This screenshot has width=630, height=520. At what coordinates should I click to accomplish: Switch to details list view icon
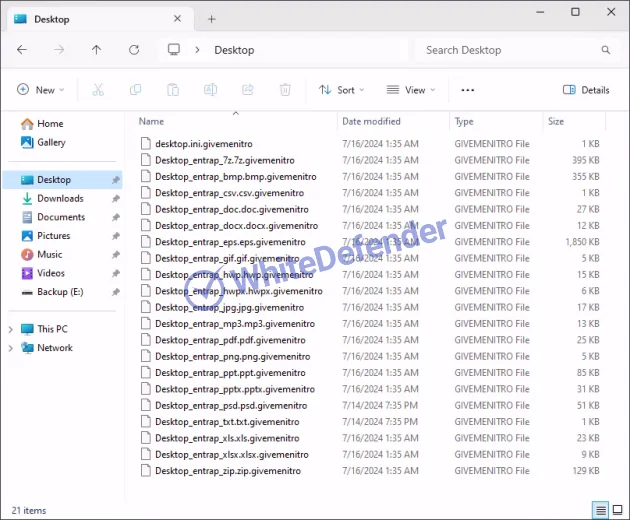pyautogui.click(x=600, y=510)
